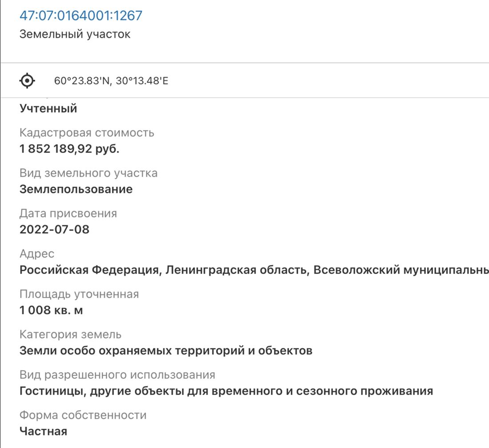Click the crosshair locate icon
This screenshot has width=489, height=448.
(27, 81)
